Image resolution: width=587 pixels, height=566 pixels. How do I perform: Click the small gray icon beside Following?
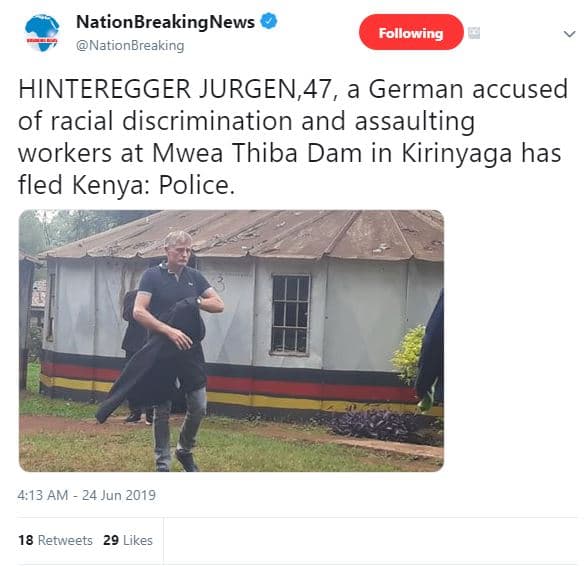(474, 33)
